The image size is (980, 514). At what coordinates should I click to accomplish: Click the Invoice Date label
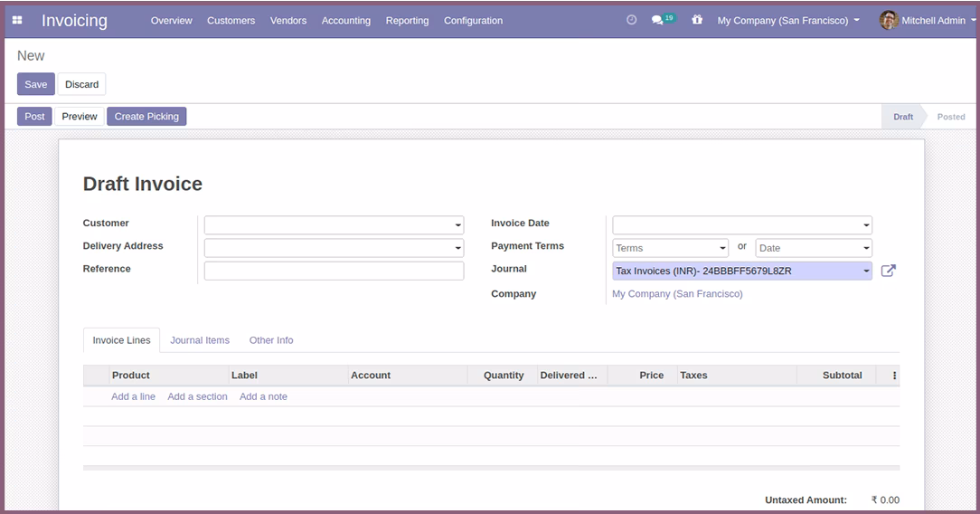(520, 223)
